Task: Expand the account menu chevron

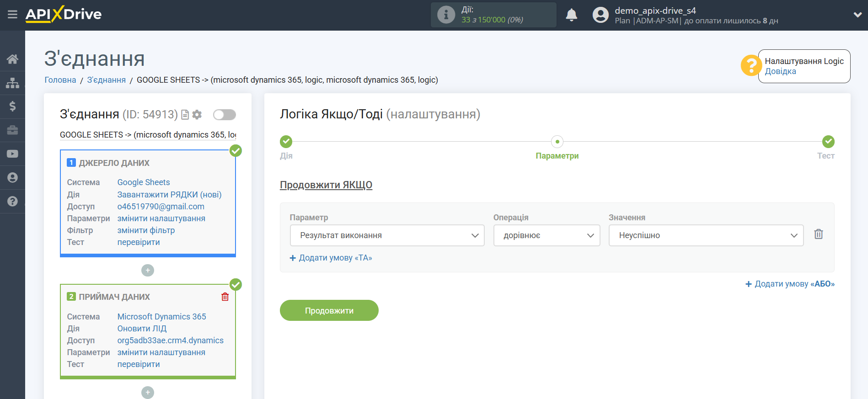Action: pos(857,15)
